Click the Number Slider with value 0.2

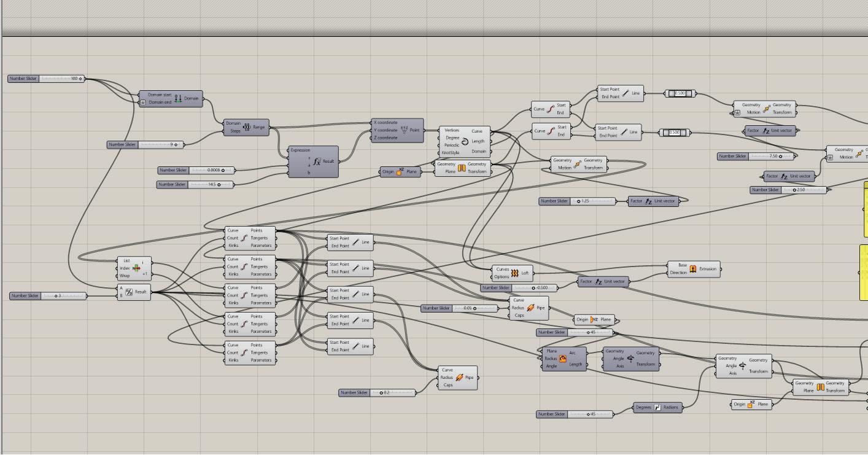coord(377,392)
